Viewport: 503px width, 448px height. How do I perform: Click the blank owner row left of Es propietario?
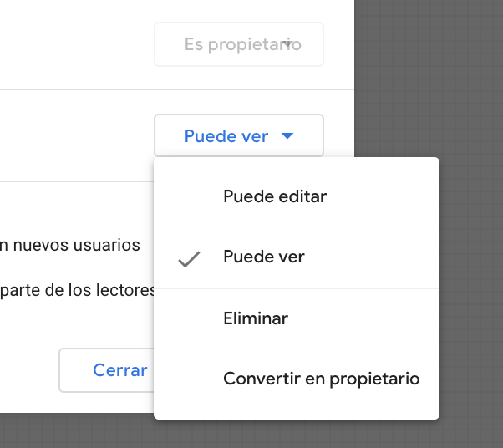click(x=75, y=44)
